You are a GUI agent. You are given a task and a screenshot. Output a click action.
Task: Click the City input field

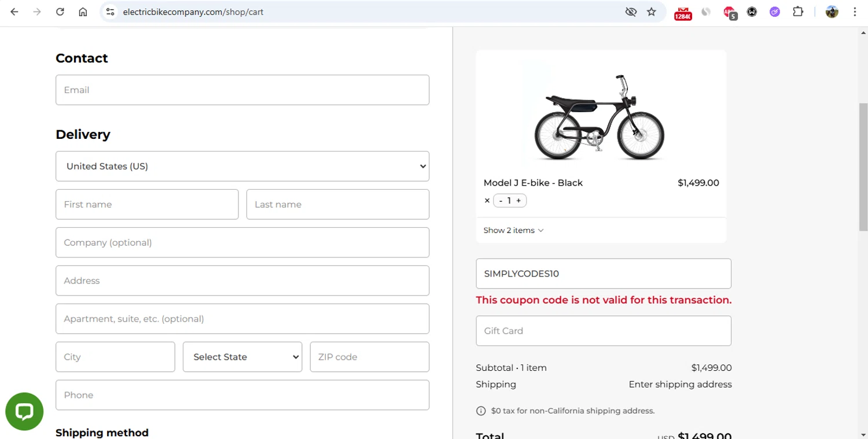(115, 357)
